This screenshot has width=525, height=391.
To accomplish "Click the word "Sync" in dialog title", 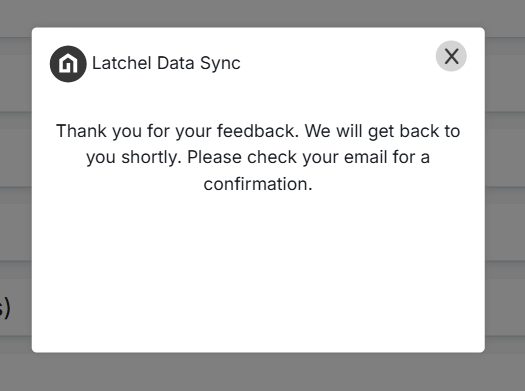I will tap(220, 64).
